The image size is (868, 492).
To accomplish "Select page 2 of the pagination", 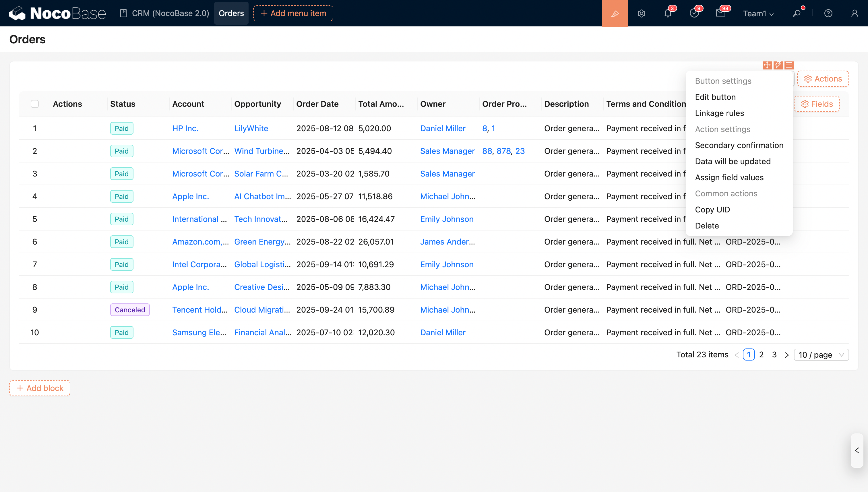I will (761, 355).
